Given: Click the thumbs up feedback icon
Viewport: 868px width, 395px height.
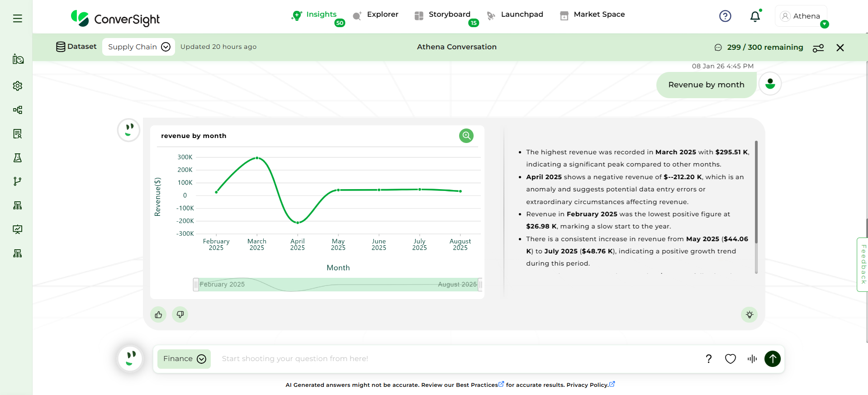Looking at the screenshot, I should 158,314.
